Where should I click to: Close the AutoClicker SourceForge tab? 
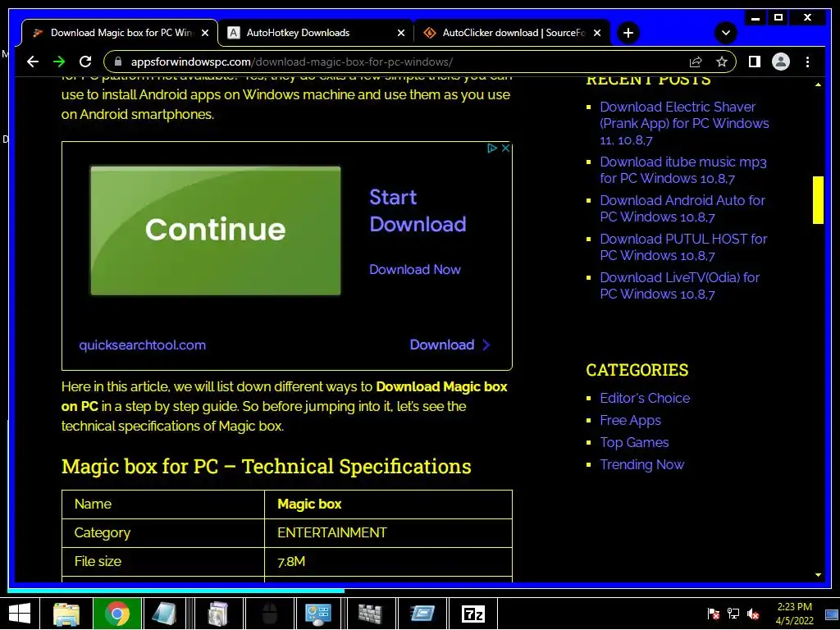pyautogui.click(x=597, y=33)
